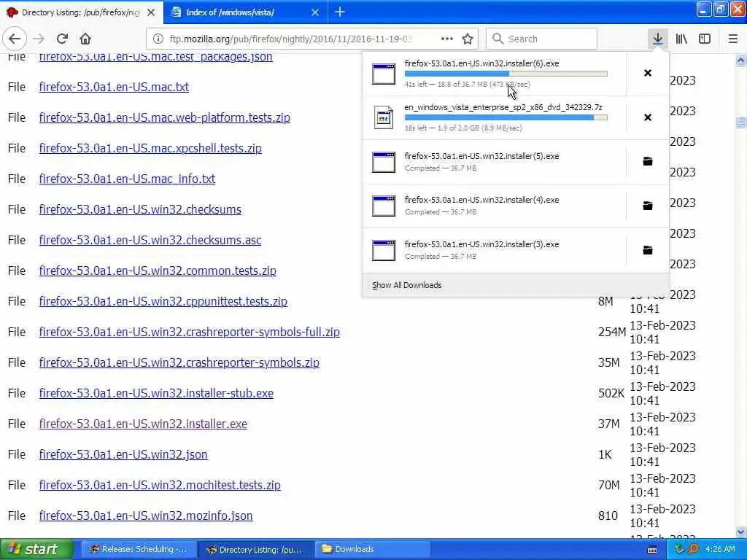The image size is (747, 560).
Task: Select completed installer(5).exe download entry
Action: pos(494,162)
